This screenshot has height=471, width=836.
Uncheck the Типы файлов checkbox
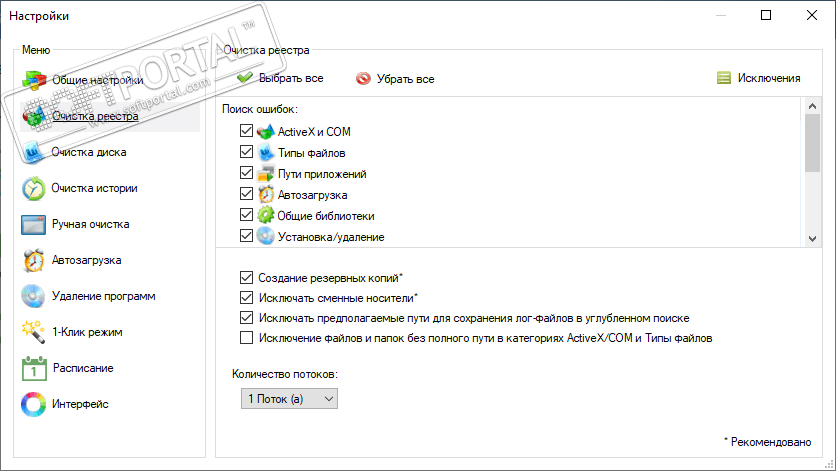click(x=247, y=152)
